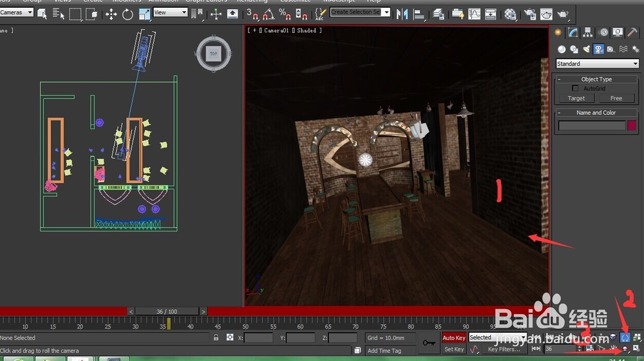Image resolution: width=644 pixels, height=361 pixels.
Task: Select Cameras category in Create panel
Action: (x=598, y=50)
